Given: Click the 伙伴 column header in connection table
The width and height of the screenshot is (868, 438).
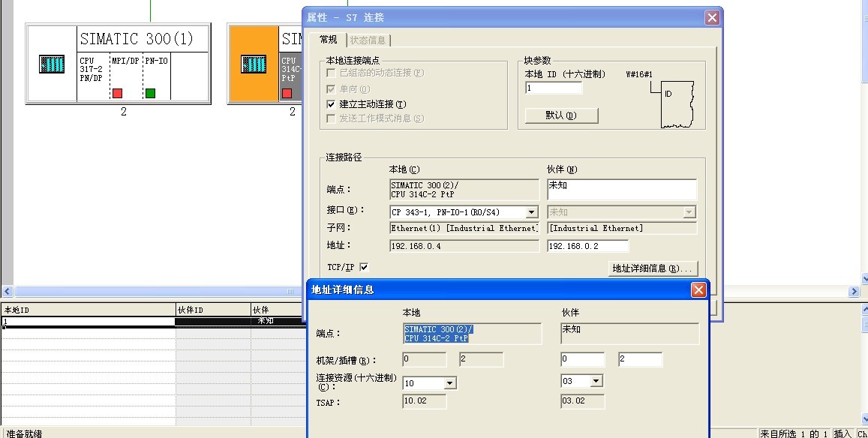Looking at the screenshot, I should click(278, 310).
